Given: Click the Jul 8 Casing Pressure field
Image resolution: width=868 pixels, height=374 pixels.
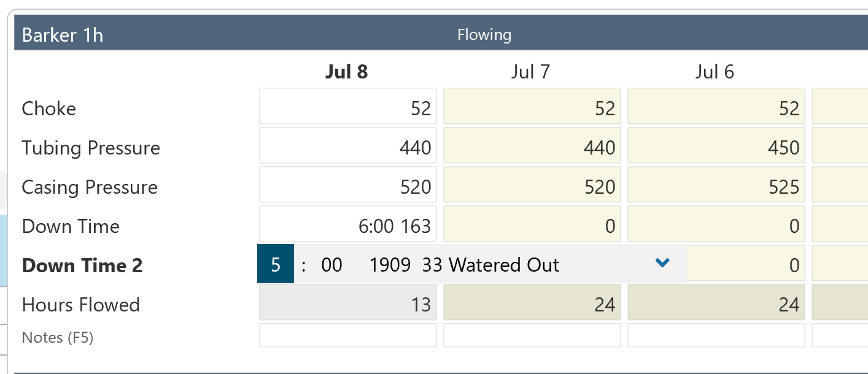Looking at the screenshot, I should click(348, 187).
